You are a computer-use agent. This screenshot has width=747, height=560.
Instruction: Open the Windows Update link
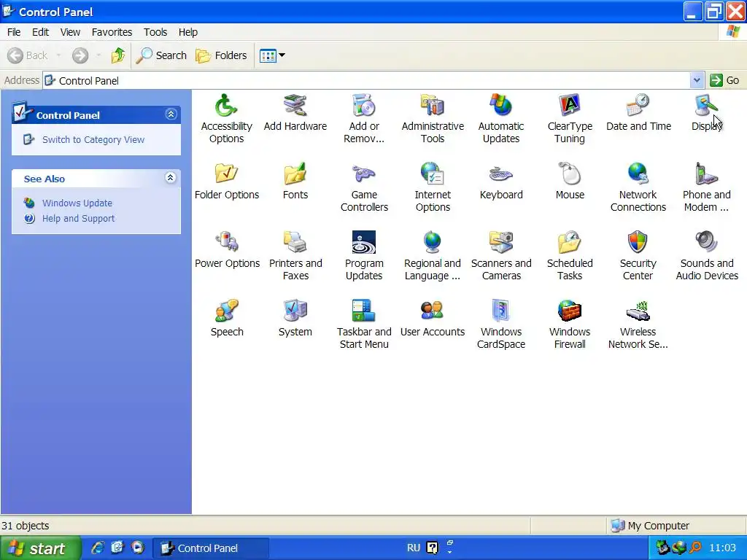point(77,203)
